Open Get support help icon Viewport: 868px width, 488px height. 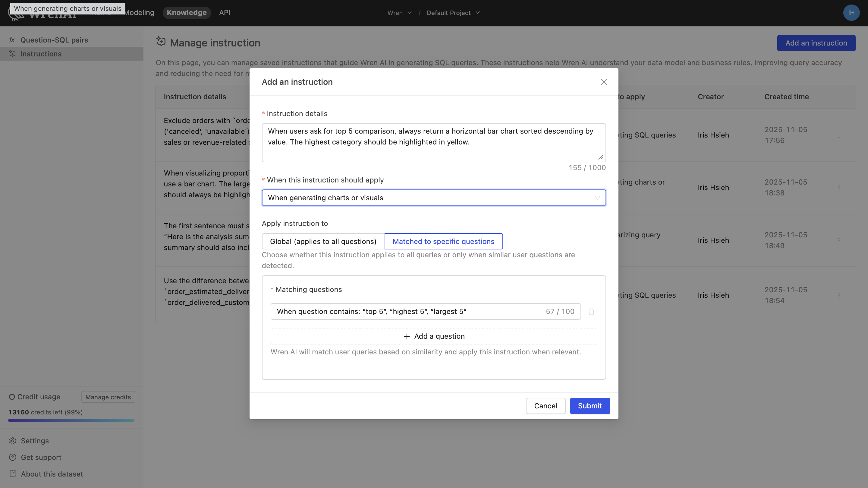click(x=13, y=457)
